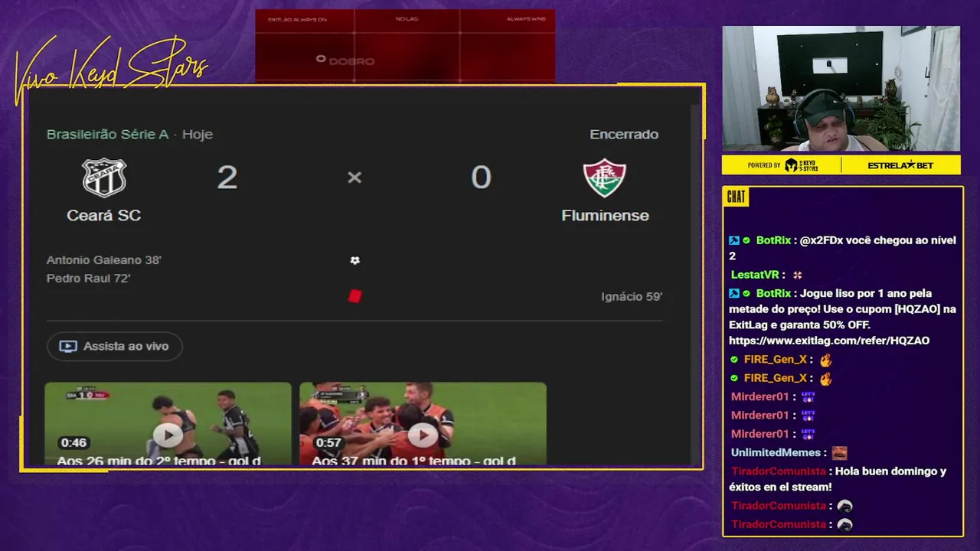Click the goal ball icon in the match events
The image size is (980, 551).
(x=354, y=260)
